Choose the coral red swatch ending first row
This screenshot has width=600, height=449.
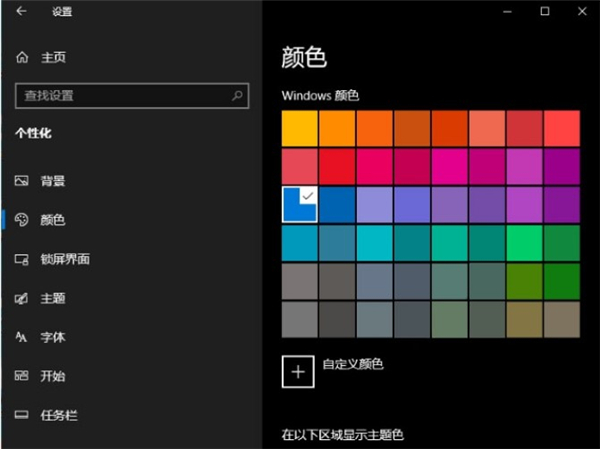click(x=562, y=129)
